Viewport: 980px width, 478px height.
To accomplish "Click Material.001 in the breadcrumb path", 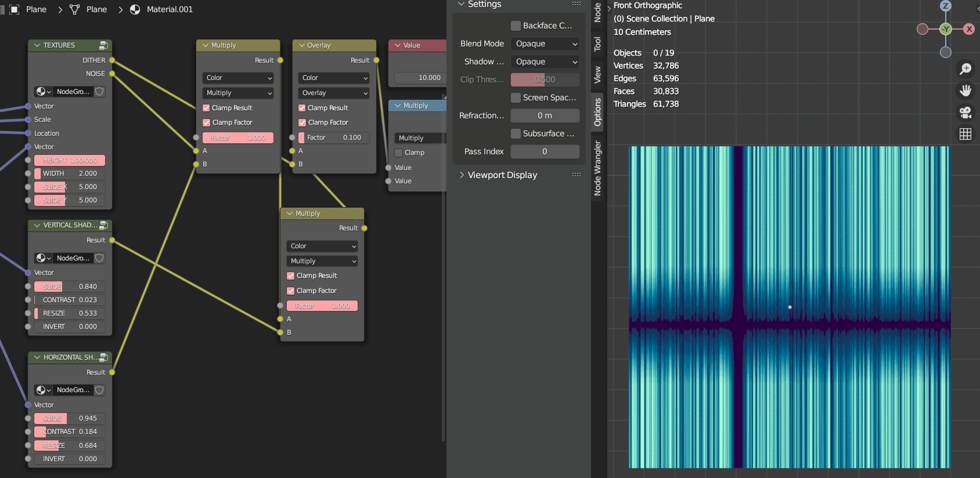I will [x=169, y=9].
